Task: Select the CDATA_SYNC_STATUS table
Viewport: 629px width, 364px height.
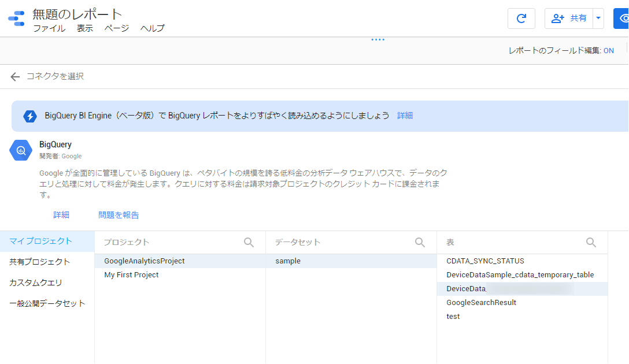Action: tap(522, 261)
